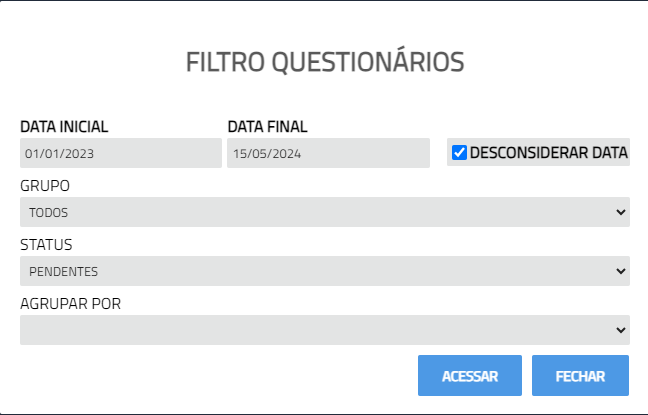The image size is (648, 415).
Task: Open the Grupo dropdown
Action: click(x=324, y=212)
